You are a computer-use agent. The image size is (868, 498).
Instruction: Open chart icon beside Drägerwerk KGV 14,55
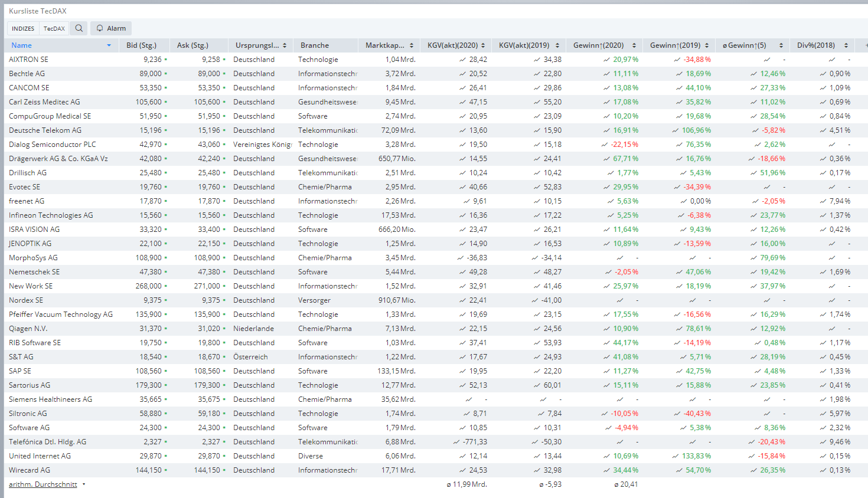463,159
